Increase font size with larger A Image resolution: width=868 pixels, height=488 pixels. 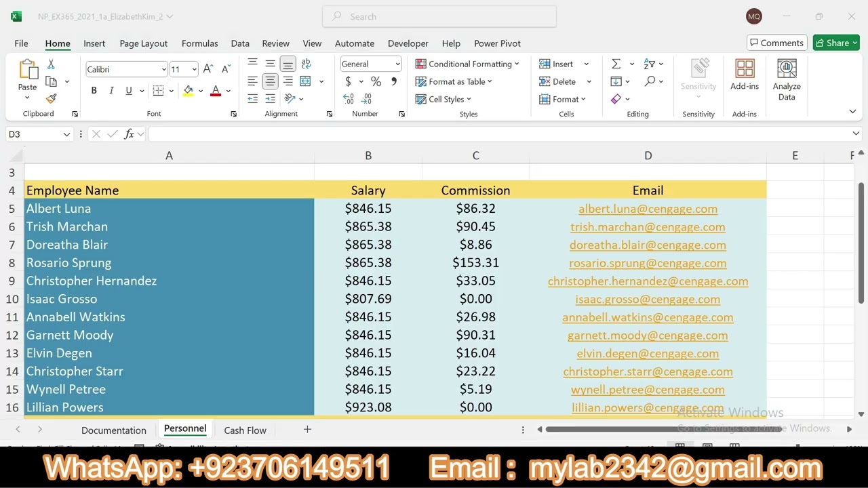click(x=208, y=69)
